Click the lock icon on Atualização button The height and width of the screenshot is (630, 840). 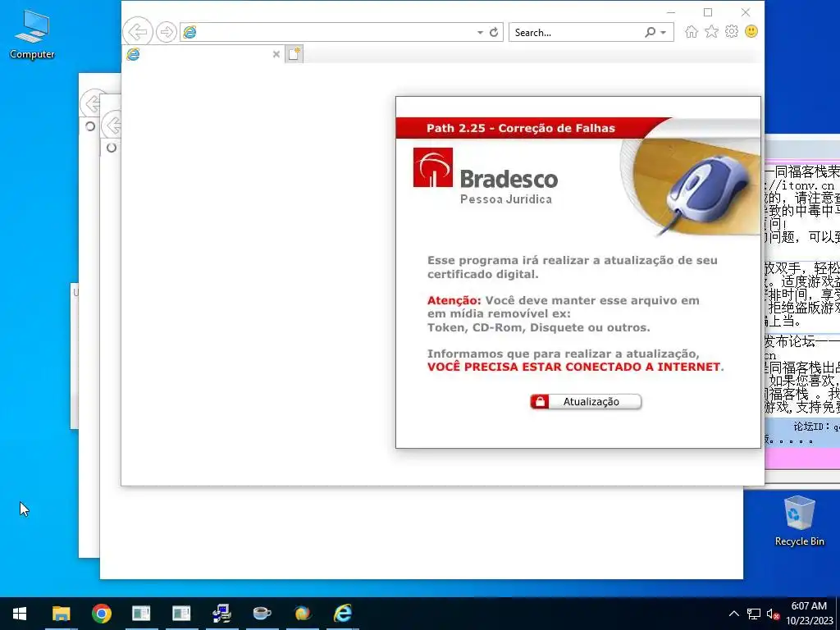tap(540, 402)
